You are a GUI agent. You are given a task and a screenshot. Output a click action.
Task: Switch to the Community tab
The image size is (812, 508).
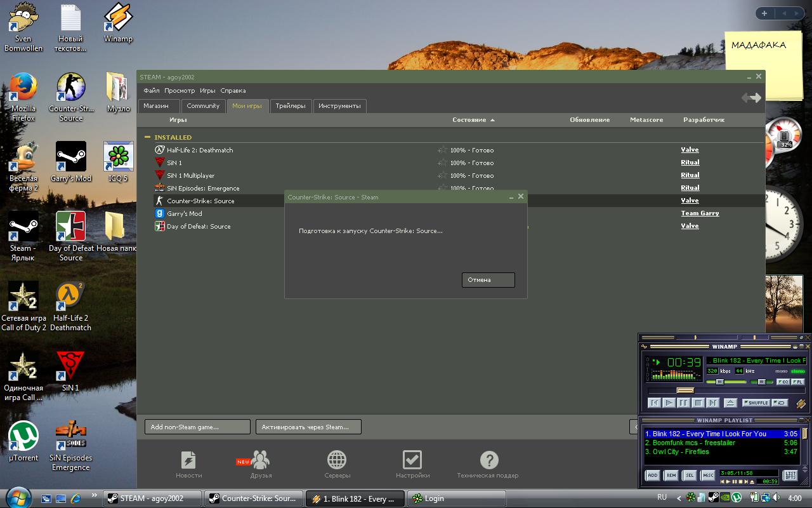pyautogui.click(x=203, y=106)
